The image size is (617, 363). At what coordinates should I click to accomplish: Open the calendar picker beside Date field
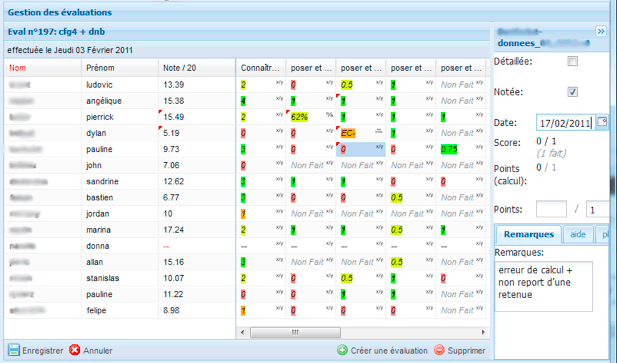pyautogui.click(x=602, y=122)
